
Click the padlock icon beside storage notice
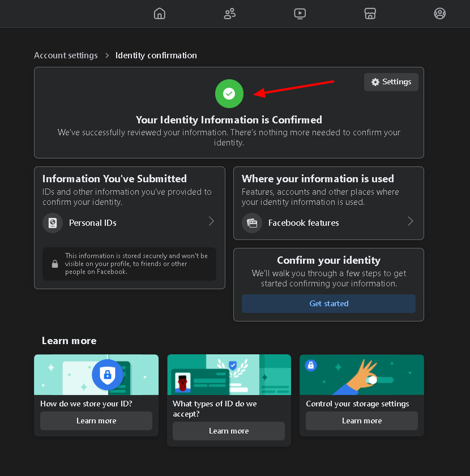coord(55,264)
